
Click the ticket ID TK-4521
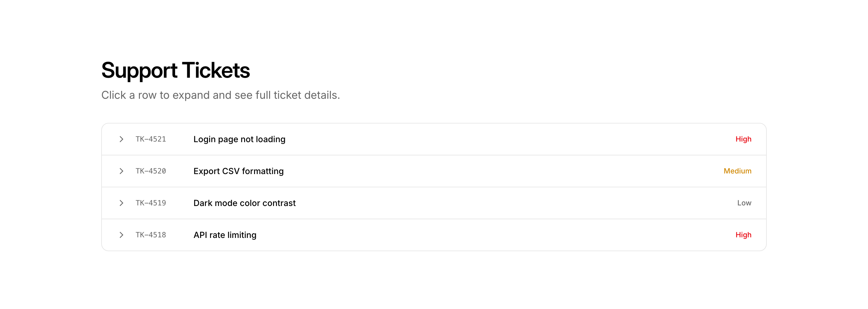[x=151, y=139]
